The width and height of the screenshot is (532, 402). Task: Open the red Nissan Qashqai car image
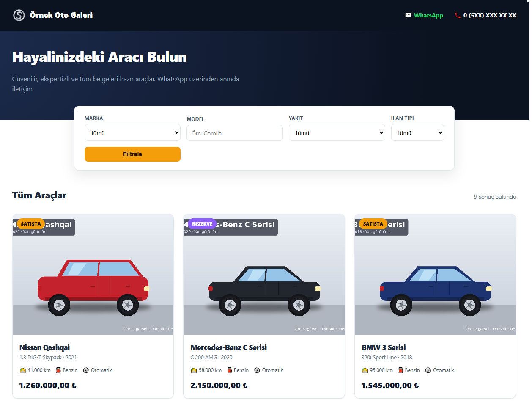(x=93, y=275)
